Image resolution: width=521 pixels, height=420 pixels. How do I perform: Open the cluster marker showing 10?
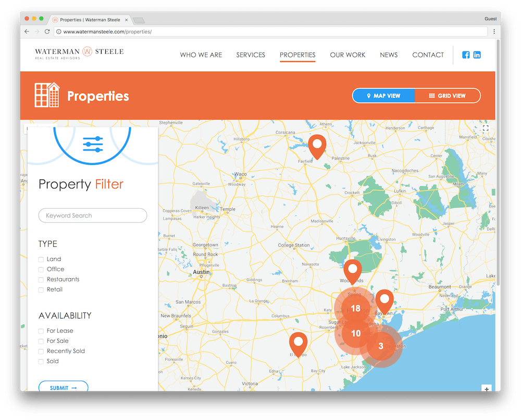click(x=356, y=333)
